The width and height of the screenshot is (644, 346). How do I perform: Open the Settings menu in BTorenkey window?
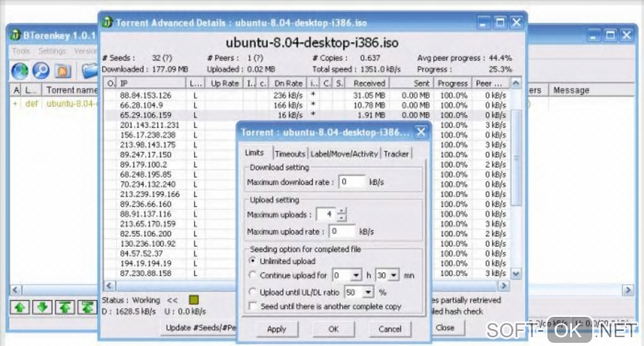coord(52,51)
